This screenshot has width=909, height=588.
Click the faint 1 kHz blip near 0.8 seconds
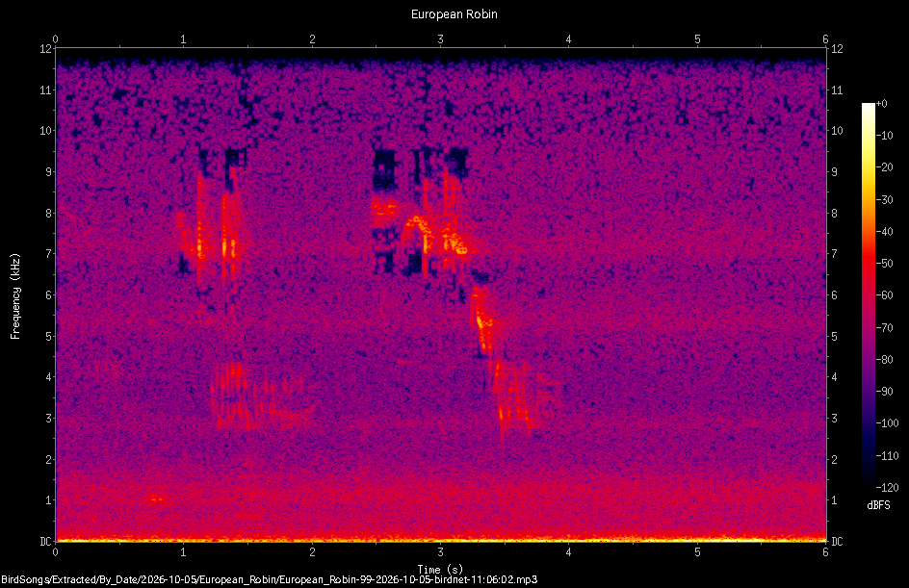tap(155, 499)
